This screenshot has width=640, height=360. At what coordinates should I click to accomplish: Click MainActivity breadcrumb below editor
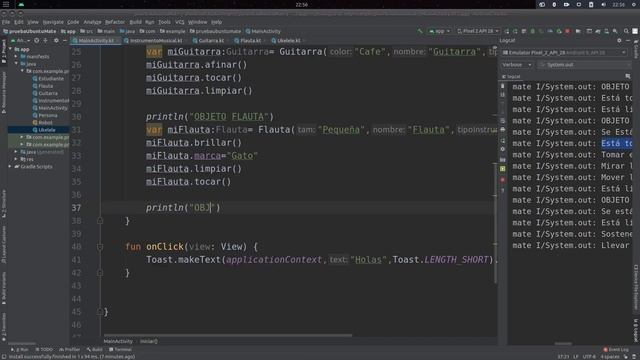pos(118,341)
